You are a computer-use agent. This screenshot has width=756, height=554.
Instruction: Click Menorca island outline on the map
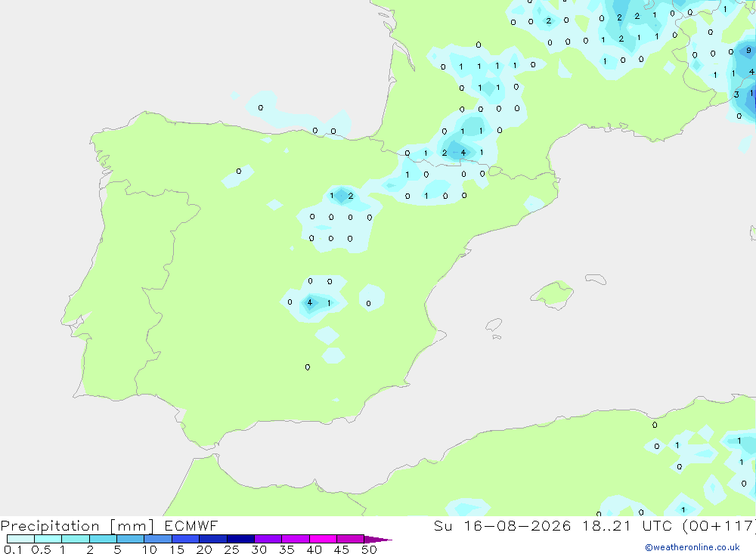(x=596, y=279)
